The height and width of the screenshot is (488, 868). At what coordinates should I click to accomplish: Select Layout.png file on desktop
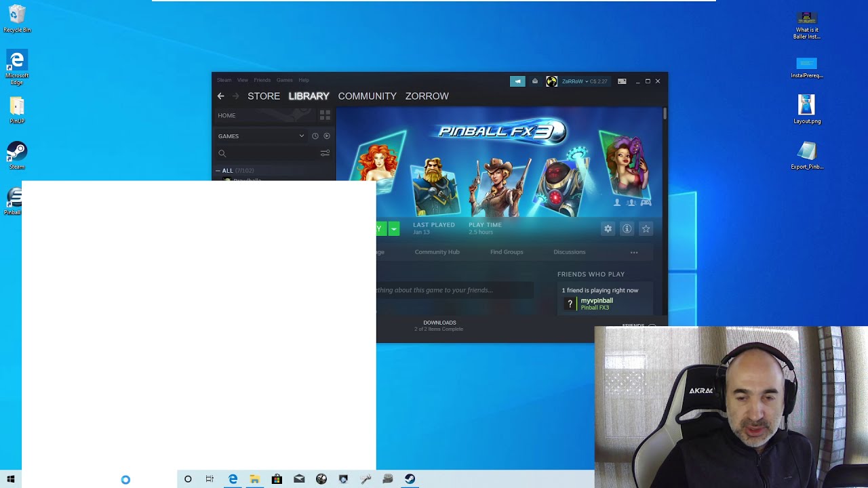pyautogui.click(x=806, y=110)
